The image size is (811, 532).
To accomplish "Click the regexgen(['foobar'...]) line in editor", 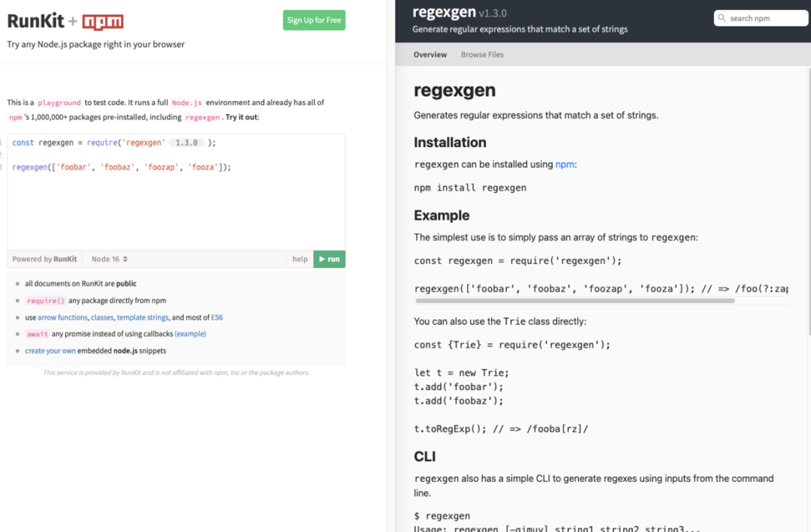I will point(122,167).
